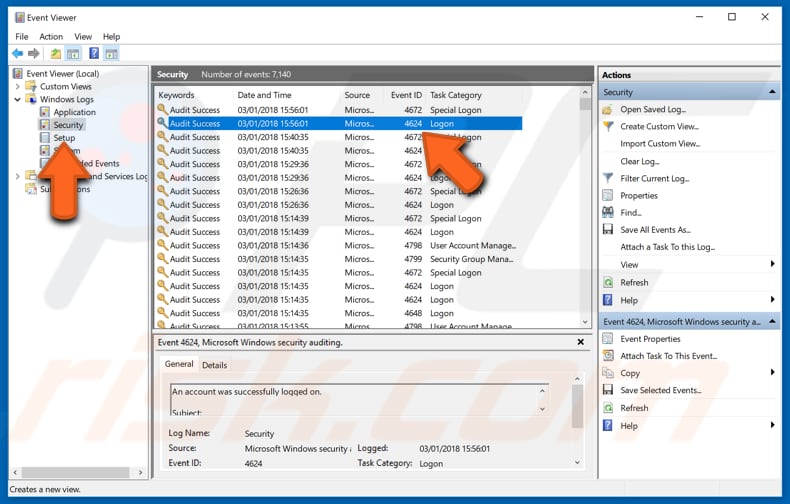
Task: Open the File menu
Action: click(22, 36)
